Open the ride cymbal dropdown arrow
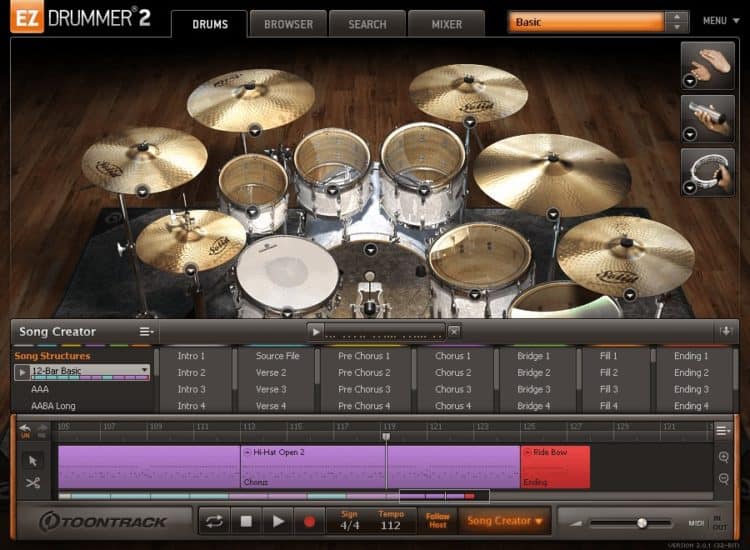 coord(553,214)
